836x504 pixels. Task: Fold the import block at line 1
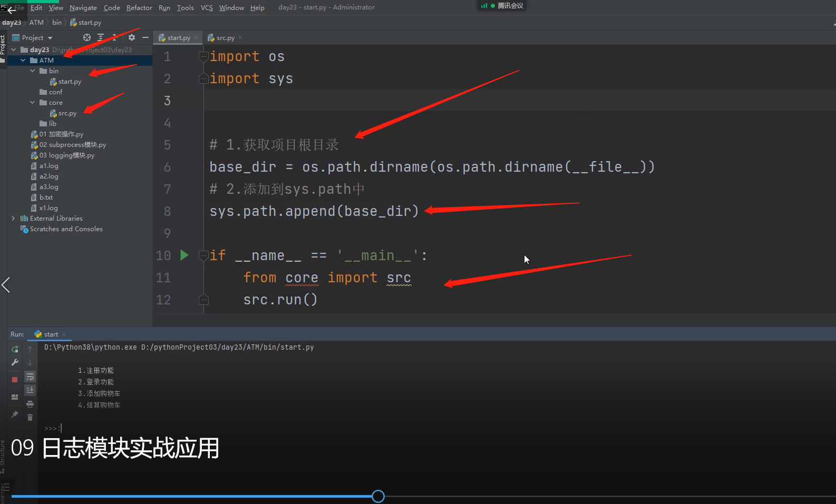(203, 56)
